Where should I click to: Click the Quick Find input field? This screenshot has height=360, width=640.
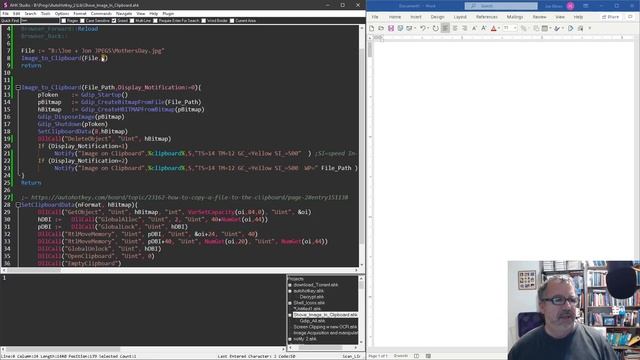point(40,20)
